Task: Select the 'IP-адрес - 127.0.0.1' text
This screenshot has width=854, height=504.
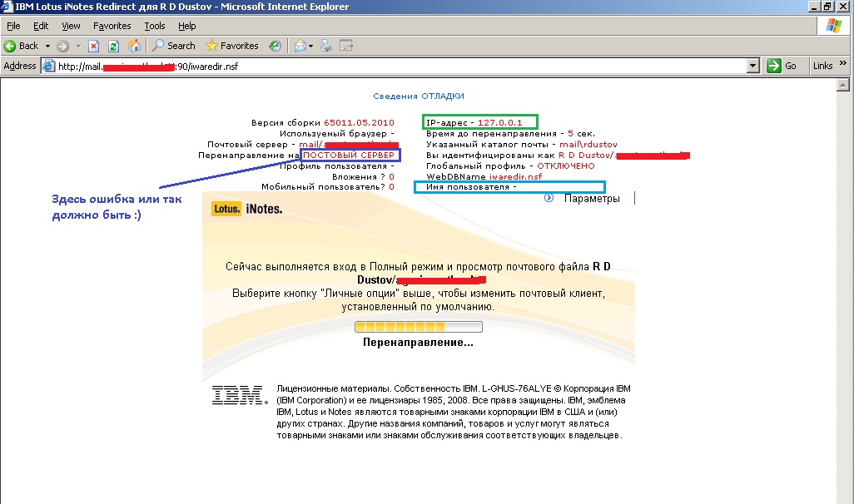Action: click(474, 123)
